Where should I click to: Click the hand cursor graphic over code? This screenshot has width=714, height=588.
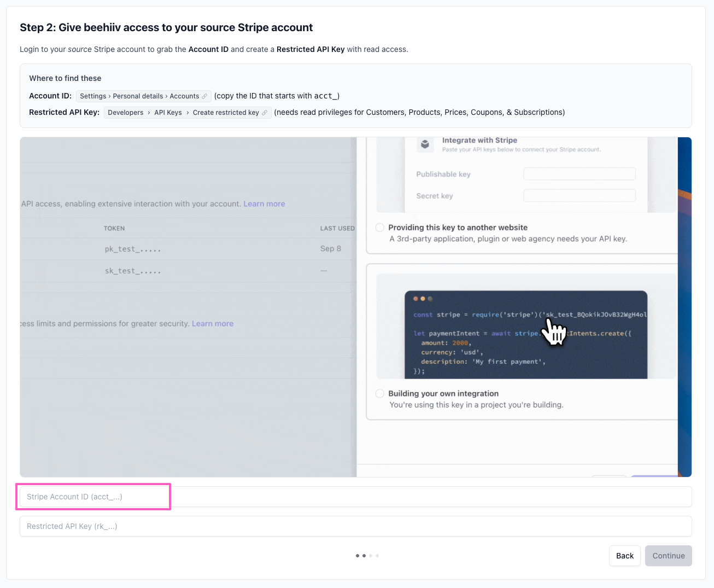click(x=554, y=331)
